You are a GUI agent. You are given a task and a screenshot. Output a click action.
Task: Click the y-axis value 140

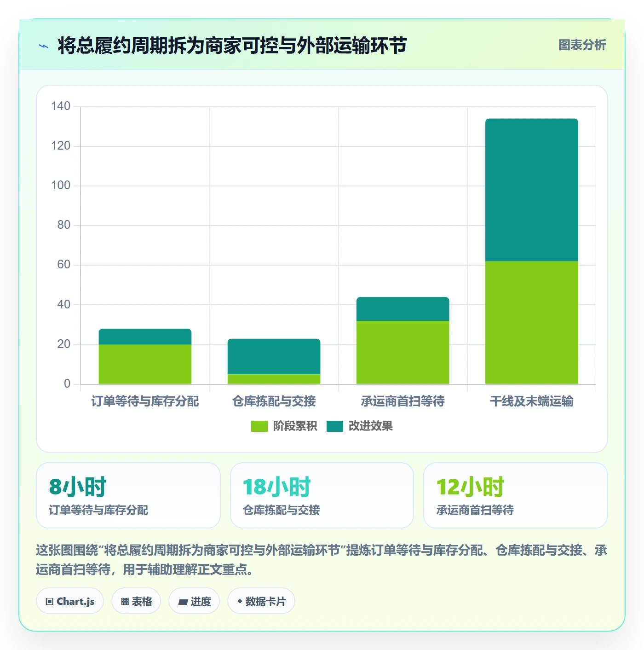click(61, 106)
